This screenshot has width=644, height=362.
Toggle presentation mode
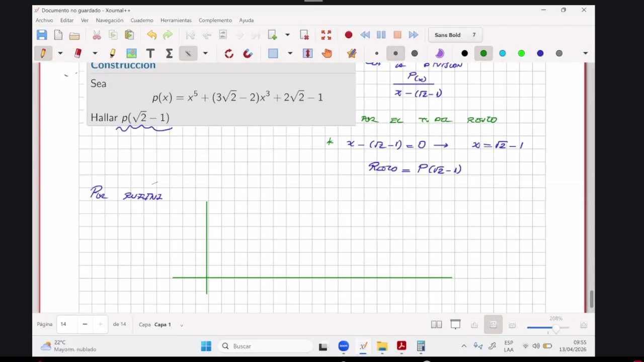pos(455,325)
